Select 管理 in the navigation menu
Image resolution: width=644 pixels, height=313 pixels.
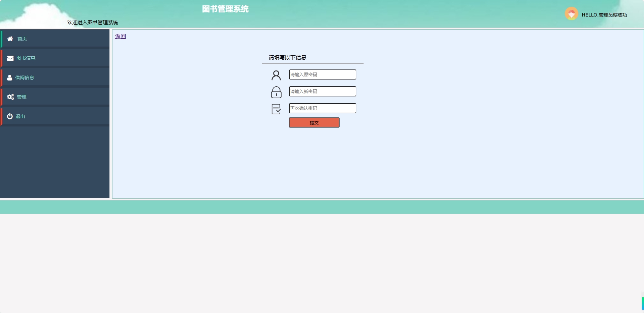point(22,97)
